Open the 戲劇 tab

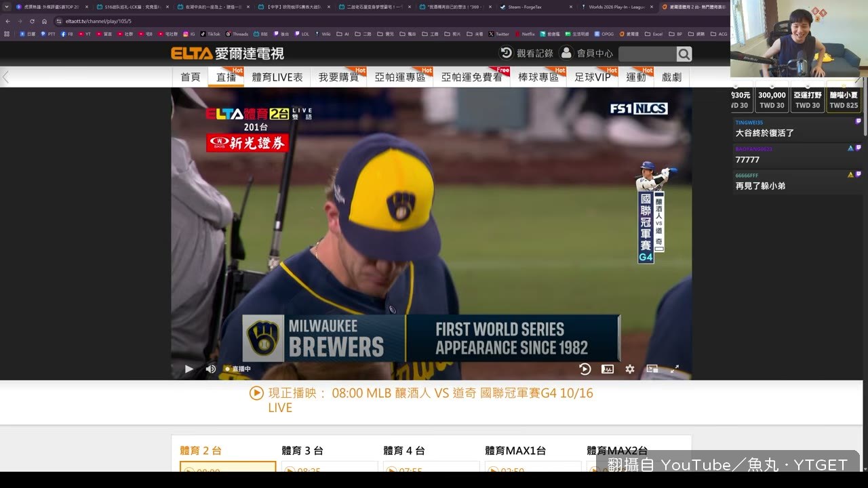pos(671,77)
